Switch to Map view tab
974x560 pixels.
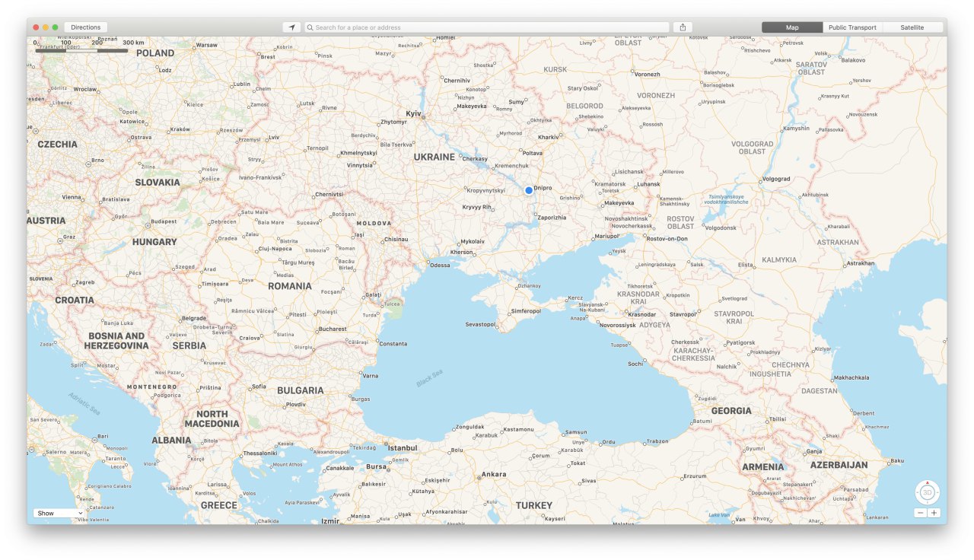pos(792,27)
